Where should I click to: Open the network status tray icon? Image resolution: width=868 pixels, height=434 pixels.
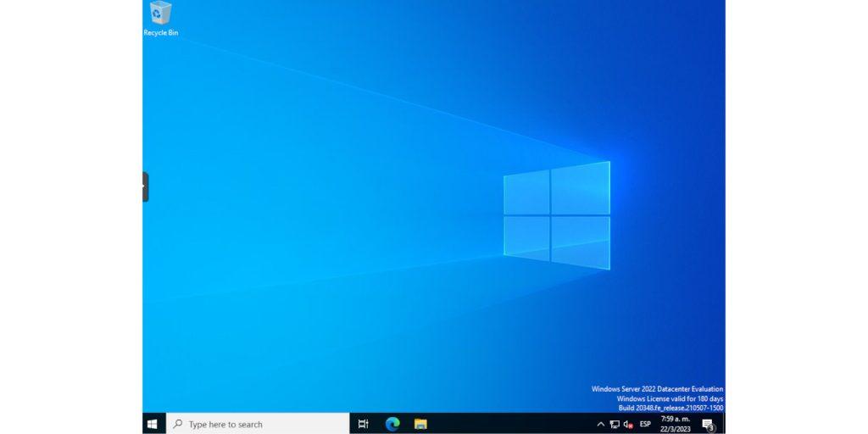615,425
